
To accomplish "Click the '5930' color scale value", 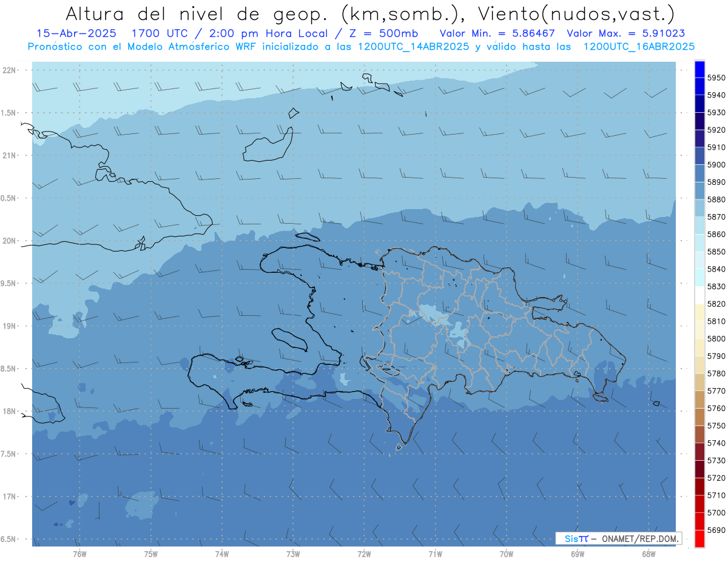I will (716, 113).
